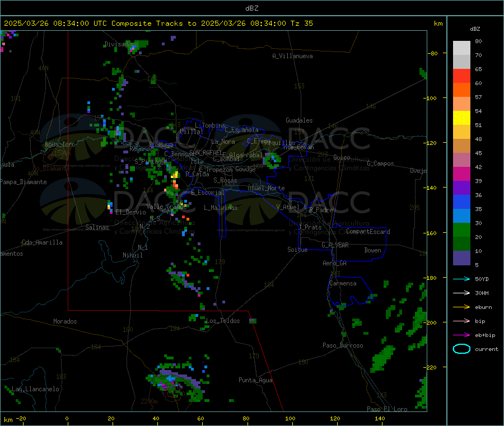
Task: Pick the purple 36-39 dBZ swatch
Action: [x=461, y=188]
